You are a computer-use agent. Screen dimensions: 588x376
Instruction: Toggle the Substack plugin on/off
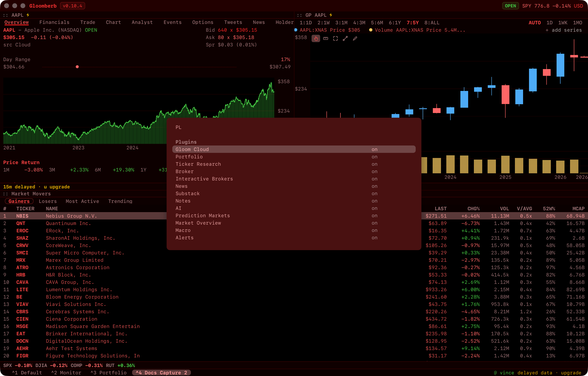294,193
